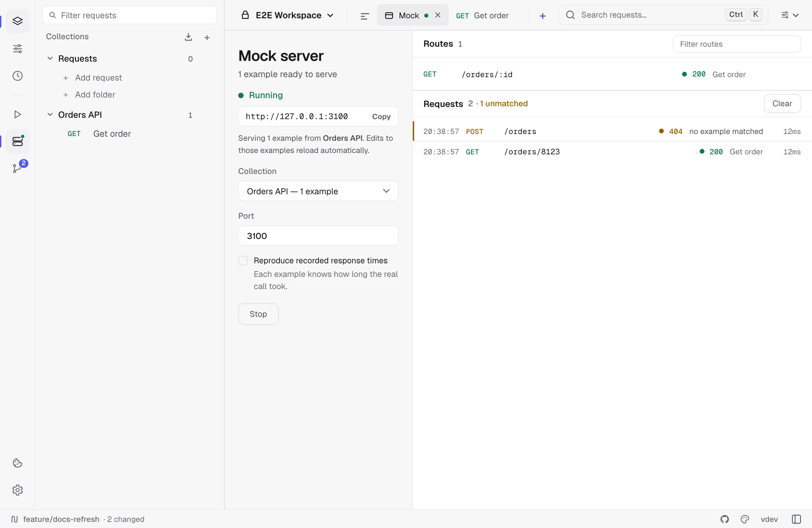Click the Filter requests input field
This screenshot has width=812, height=528.
(130, 15)
